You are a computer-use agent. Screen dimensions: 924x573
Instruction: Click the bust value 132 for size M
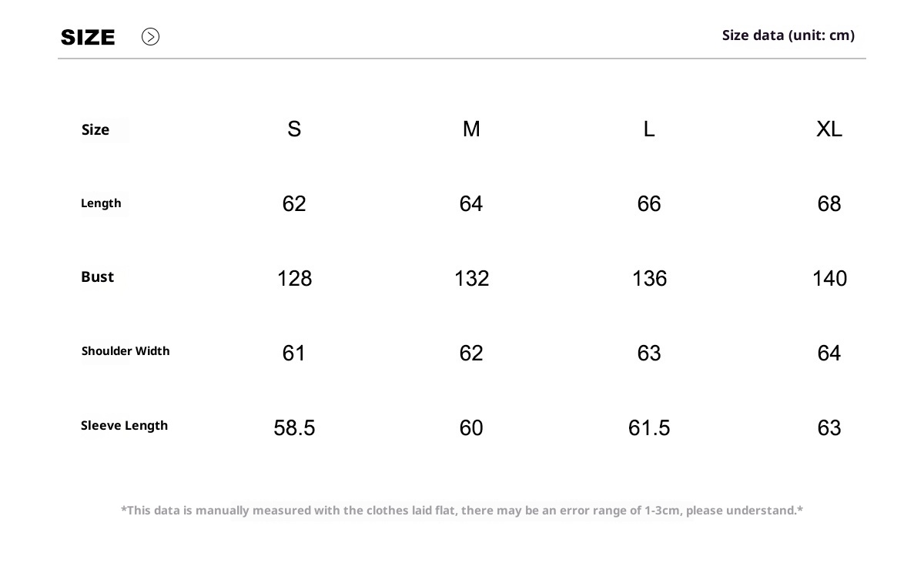point(471,279)
